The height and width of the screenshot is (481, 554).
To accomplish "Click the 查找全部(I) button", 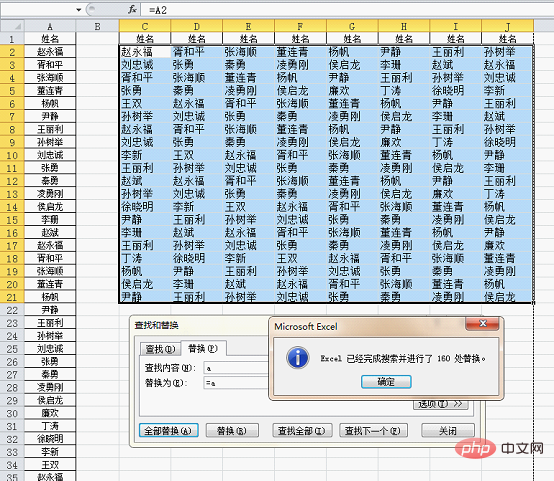I will (302, 430).
